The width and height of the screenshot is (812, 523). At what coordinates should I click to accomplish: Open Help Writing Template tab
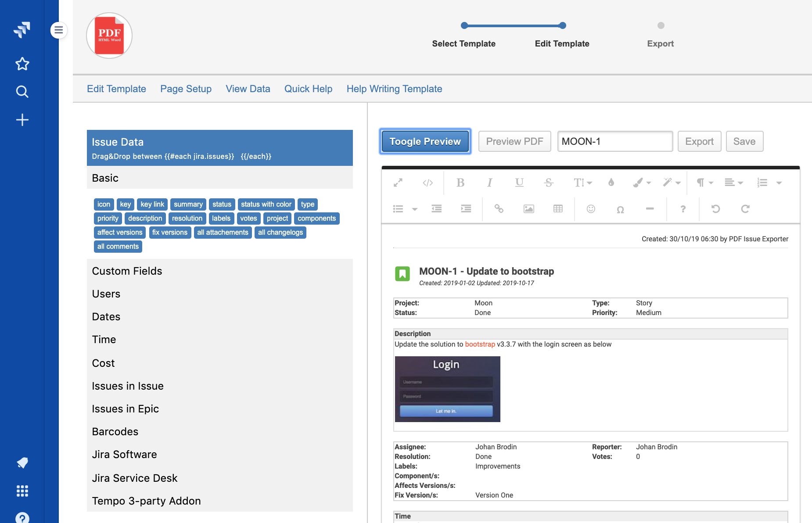coord(394,89)
